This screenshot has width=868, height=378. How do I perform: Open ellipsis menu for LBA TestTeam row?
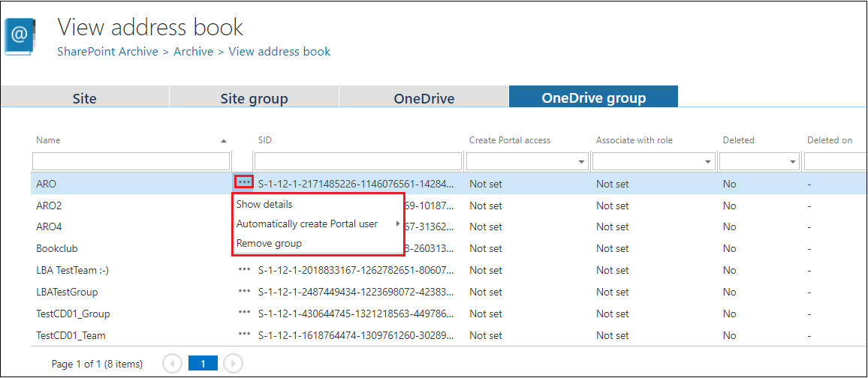pyautogui.click(x=244, y=270)
